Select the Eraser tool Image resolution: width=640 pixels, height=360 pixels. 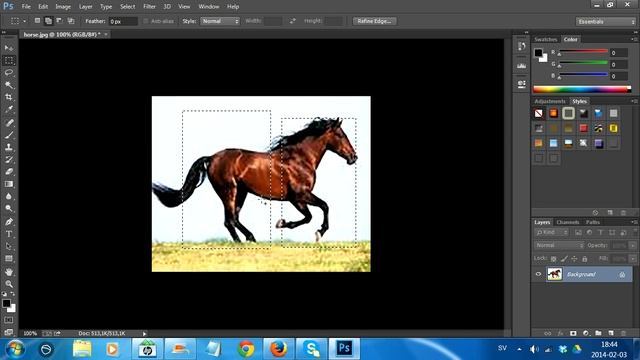[9, 171]
